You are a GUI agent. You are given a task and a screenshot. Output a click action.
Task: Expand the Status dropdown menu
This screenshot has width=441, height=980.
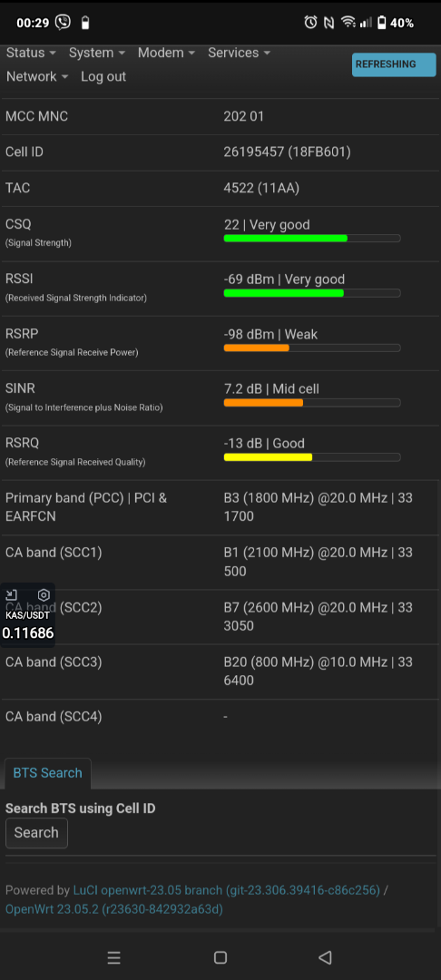coord(31,54)
